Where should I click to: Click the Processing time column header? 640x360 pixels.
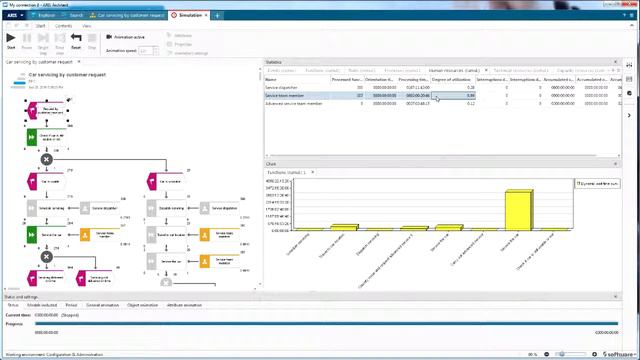point(414,79)
